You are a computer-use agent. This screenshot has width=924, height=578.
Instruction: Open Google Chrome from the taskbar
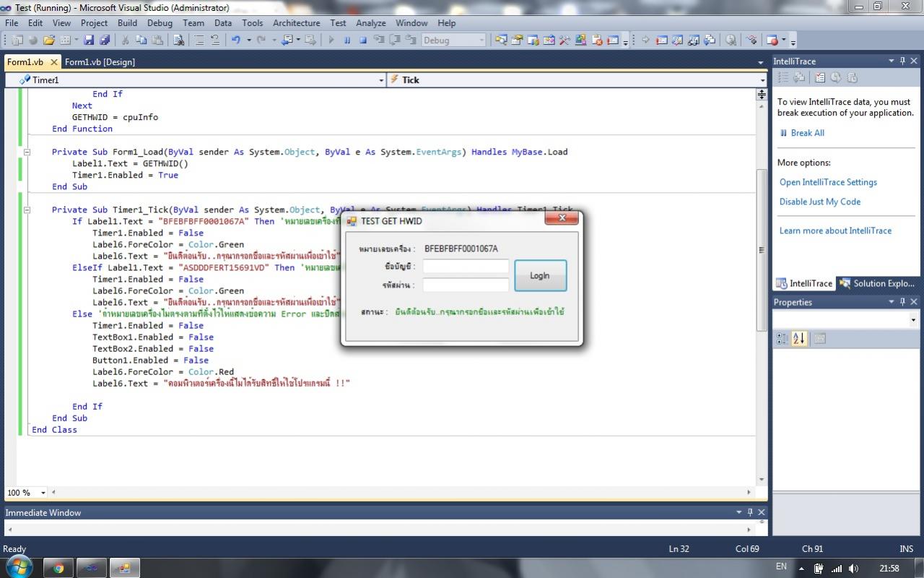(58, 568)
